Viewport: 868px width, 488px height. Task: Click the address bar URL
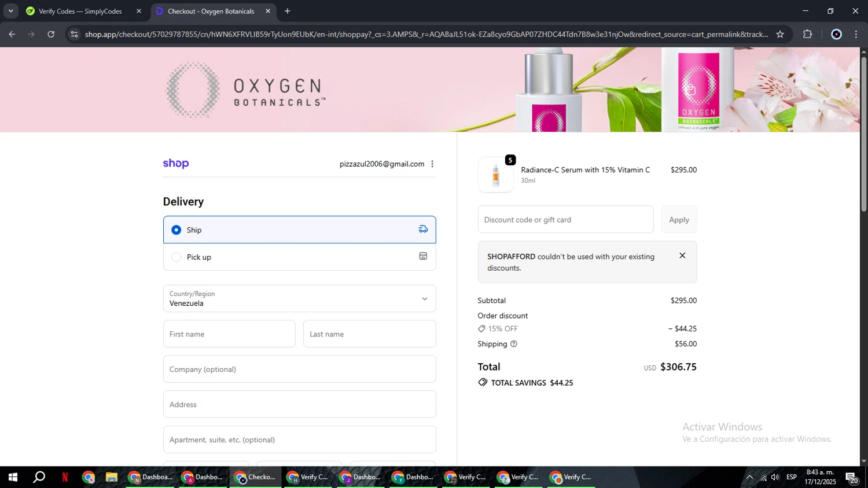coord(426,34)
